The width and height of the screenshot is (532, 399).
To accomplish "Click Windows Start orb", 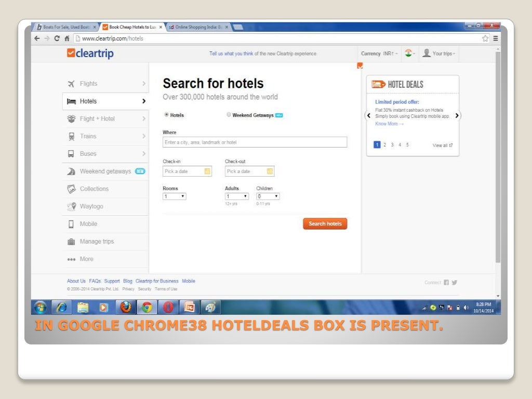I will point(41,308).
